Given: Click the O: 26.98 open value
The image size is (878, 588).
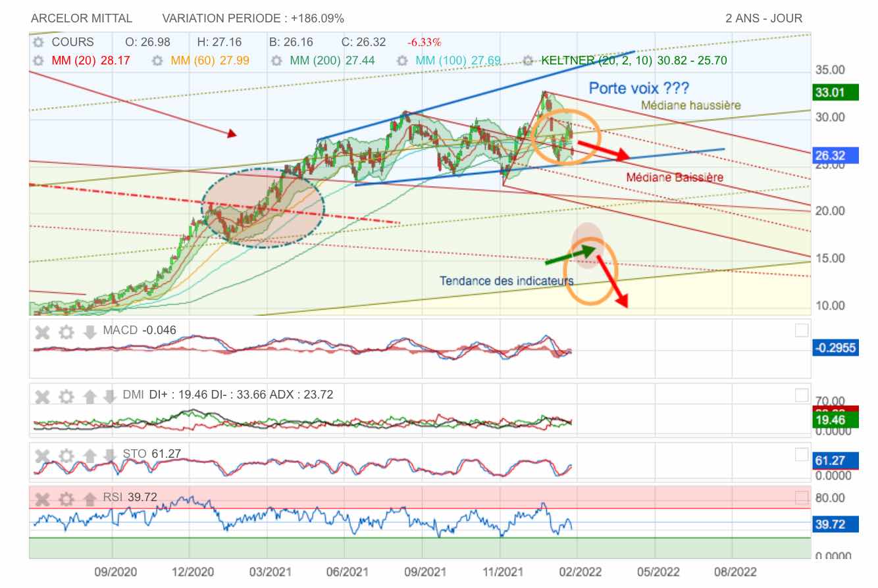Looking at the screenshot, I should [x=147, y=42].
